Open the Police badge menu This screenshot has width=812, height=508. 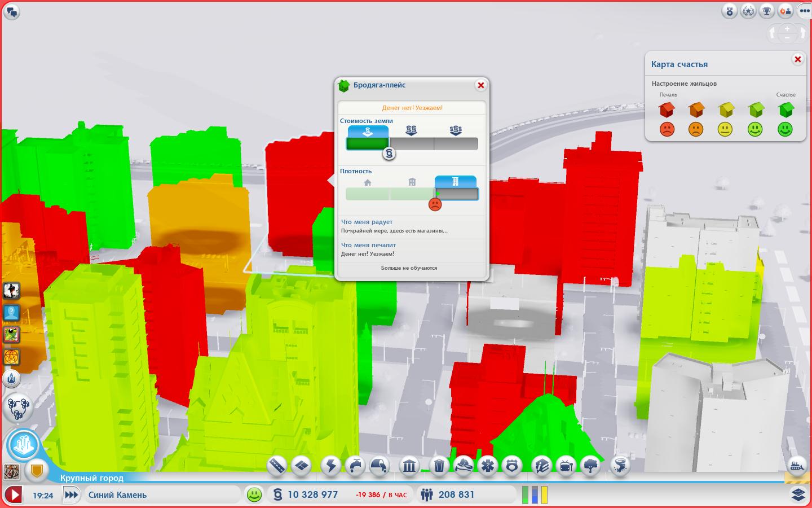click(x=512, y=466)
